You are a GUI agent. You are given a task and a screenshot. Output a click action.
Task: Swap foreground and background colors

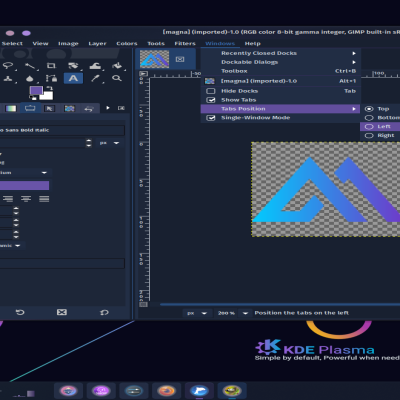pyautogui.click(x=50, y=88)
